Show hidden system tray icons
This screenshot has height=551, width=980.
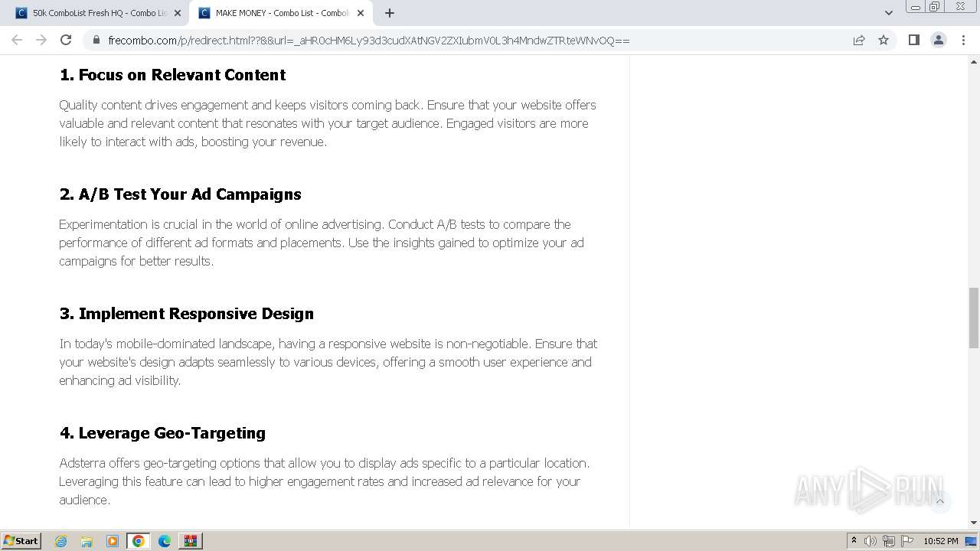pyautogui.click(x=854, y=541)
